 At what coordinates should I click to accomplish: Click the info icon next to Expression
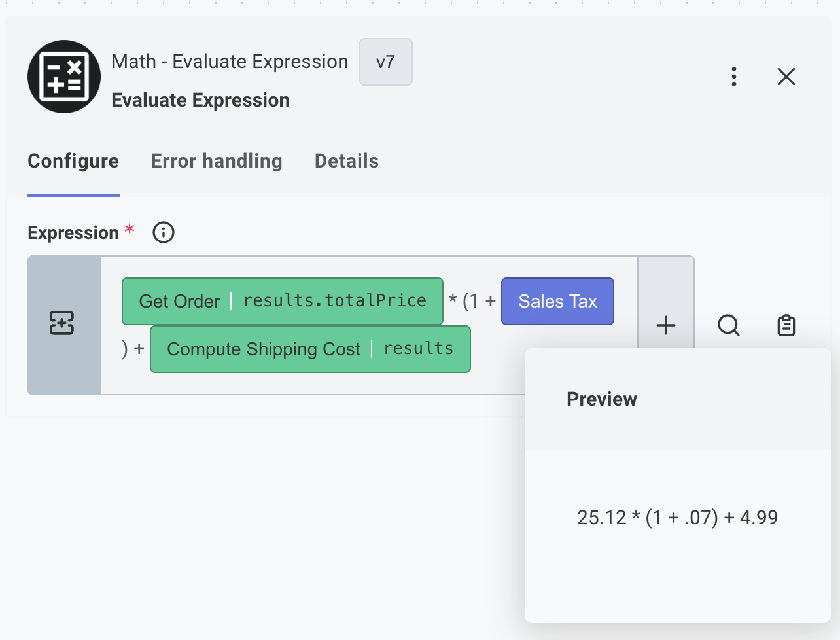click(163, 232)
